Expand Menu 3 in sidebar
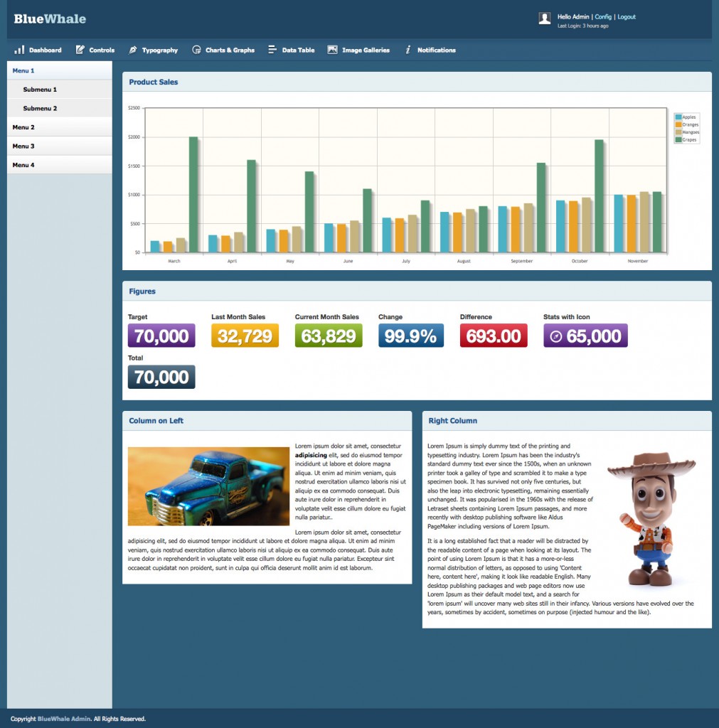The width and height of the screenshot is (719, 728). coord(60,146)
